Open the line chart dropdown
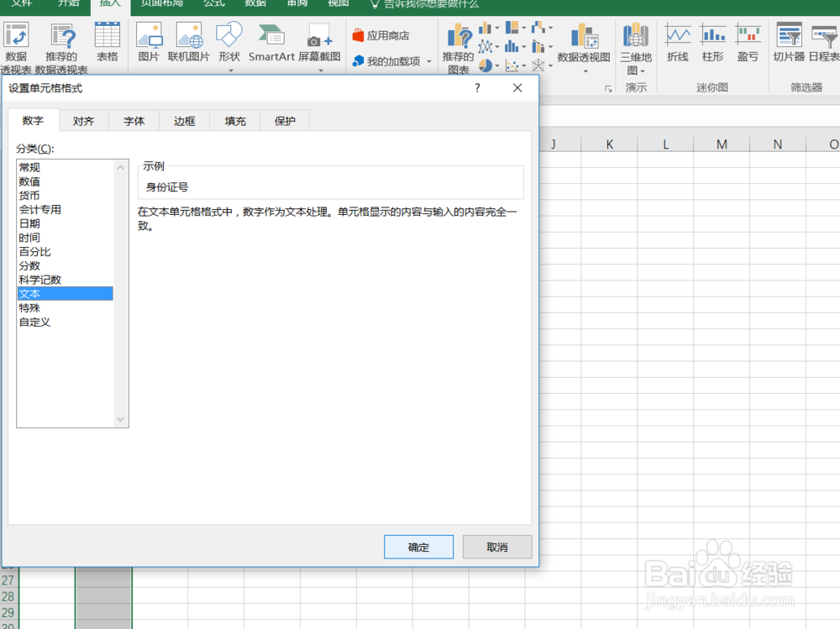This screenshot has height=629, width=840. [x=489, y=47]
